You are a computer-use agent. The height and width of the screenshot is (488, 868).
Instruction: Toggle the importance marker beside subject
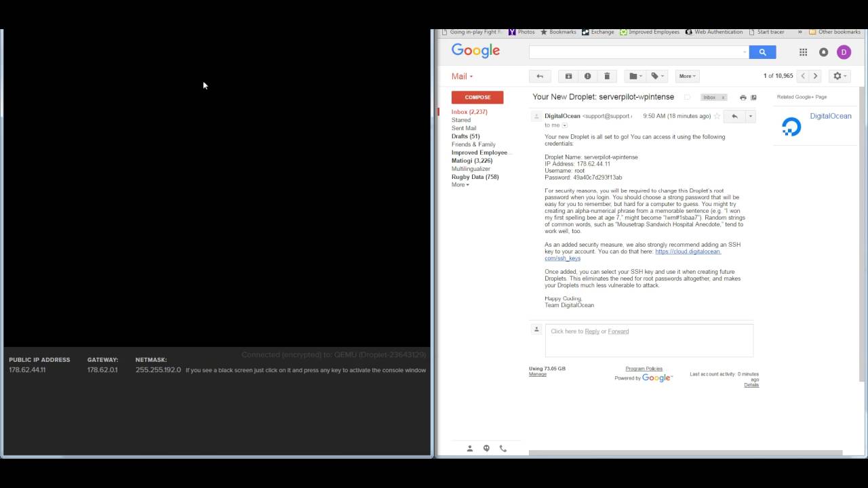687,97
